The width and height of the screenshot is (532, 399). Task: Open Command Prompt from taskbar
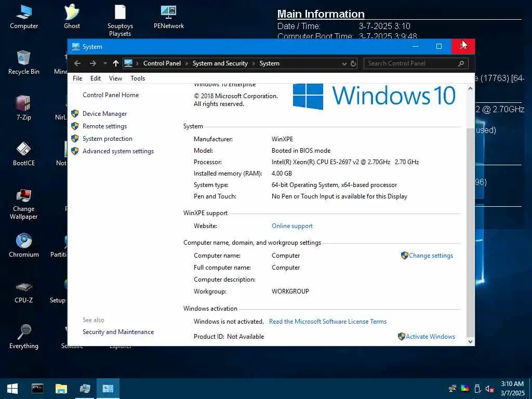[37, 389]
